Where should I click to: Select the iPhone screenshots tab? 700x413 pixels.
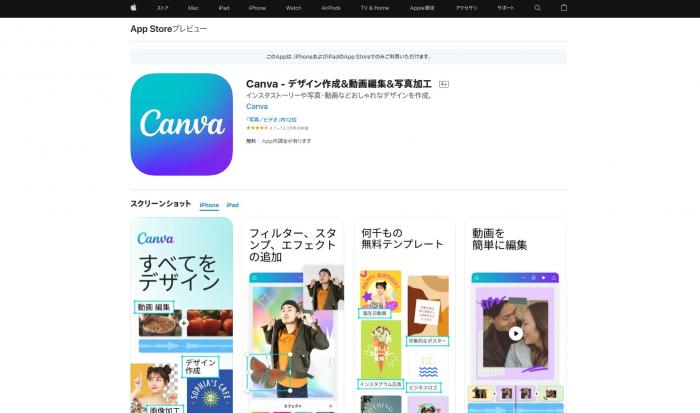(x=209, y=205)
